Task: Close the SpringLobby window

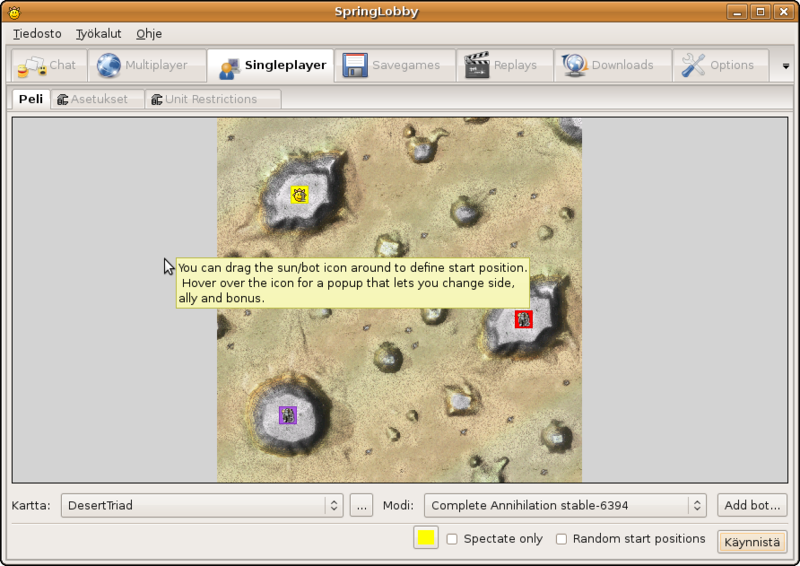Action: [784, 12]
